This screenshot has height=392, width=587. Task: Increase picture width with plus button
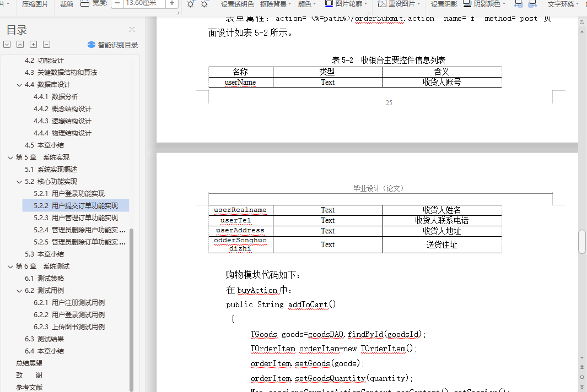[172, 3]
